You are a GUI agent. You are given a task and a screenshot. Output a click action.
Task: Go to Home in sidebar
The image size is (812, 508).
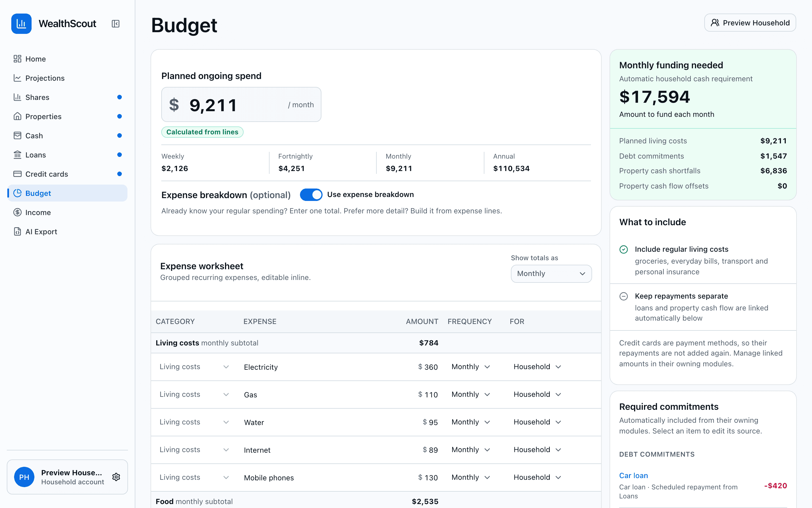click(x=67, y=59)
